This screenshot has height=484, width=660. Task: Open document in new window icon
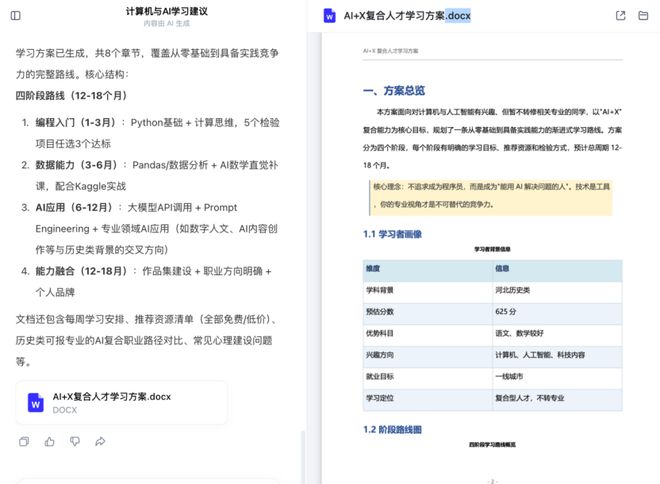click(x=620, y=16)
